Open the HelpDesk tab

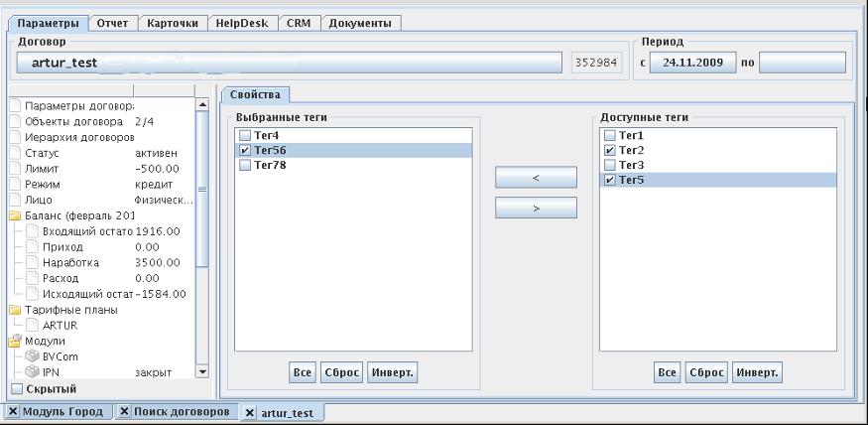242,23
